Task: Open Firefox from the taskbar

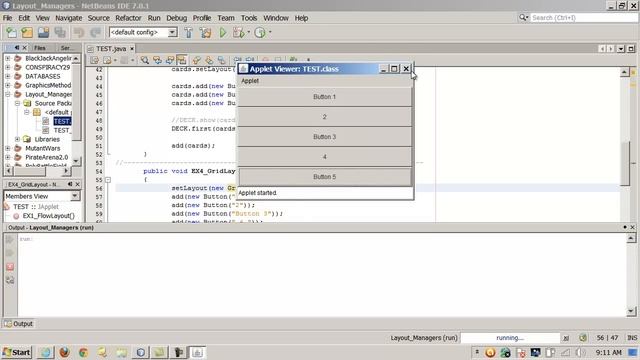Action: [x=64, y=352]
